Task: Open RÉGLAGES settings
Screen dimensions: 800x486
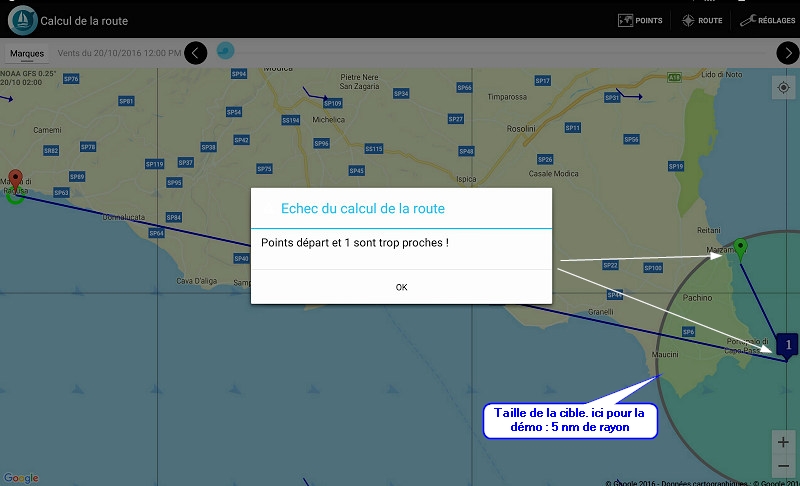Action: [768, 20]
